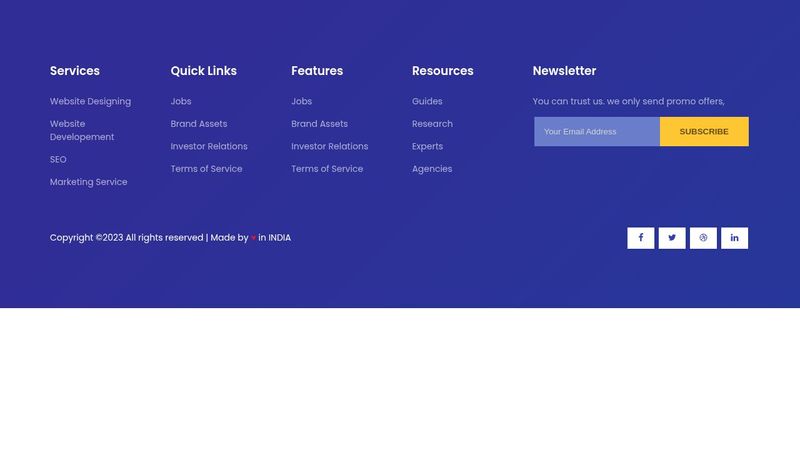Open the Agencies resource link

(432, 169)
